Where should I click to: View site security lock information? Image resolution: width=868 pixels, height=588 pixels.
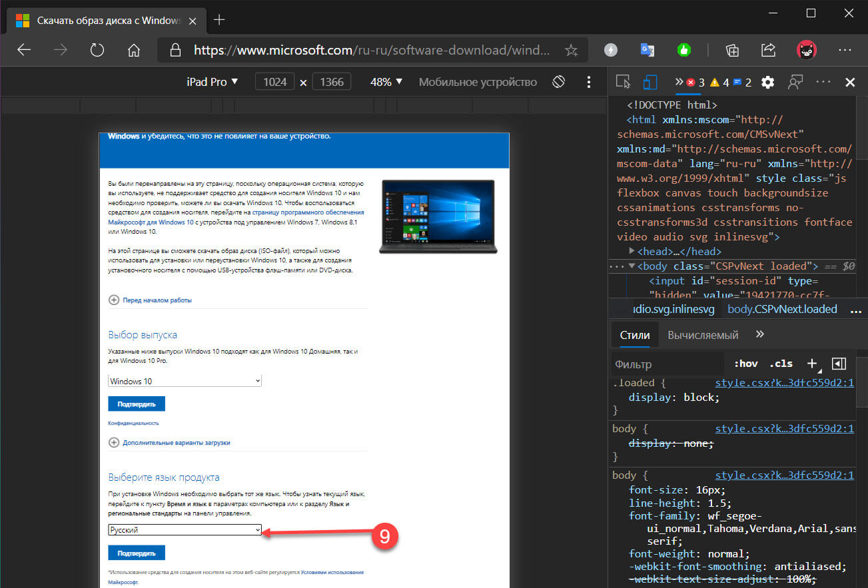pyautogui.click(x=175, y=51)
